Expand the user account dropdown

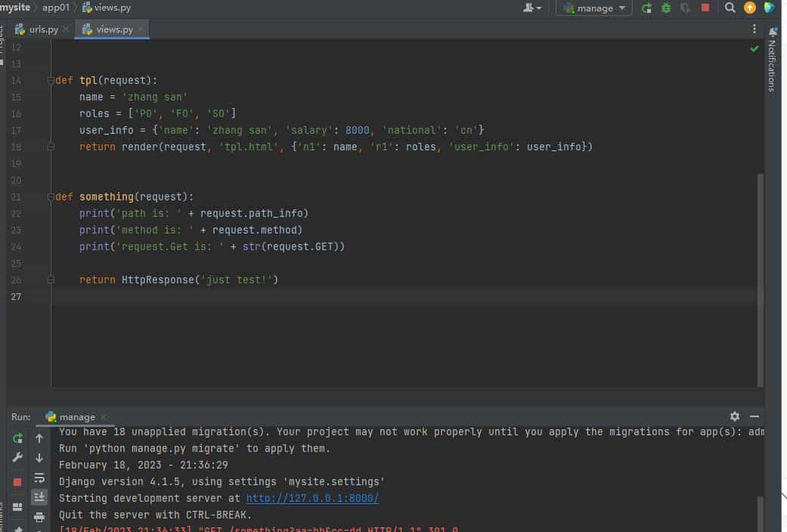click(532, 8)
